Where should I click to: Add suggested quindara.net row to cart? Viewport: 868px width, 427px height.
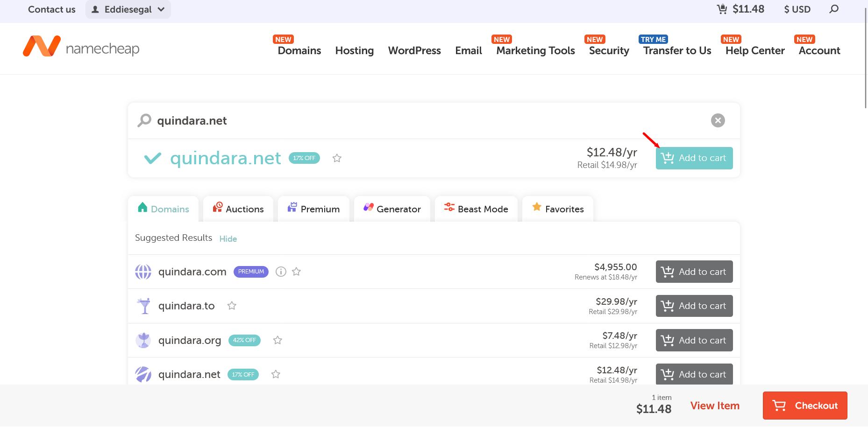(x=694, y=374)
